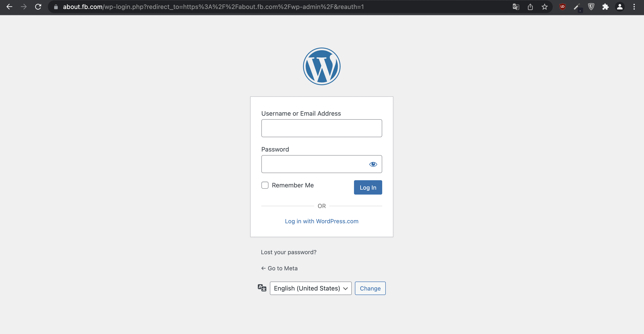Image resolution: width=644 pixels, height=334 pixels.
Task: Open uBlock Origin extension
Action: pyautogui.click(x=562, y=7)
